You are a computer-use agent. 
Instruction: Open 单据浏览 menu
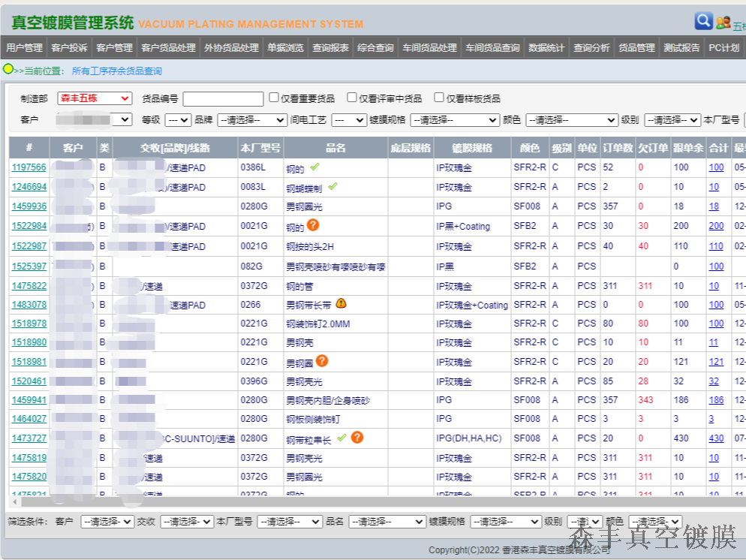285,47
